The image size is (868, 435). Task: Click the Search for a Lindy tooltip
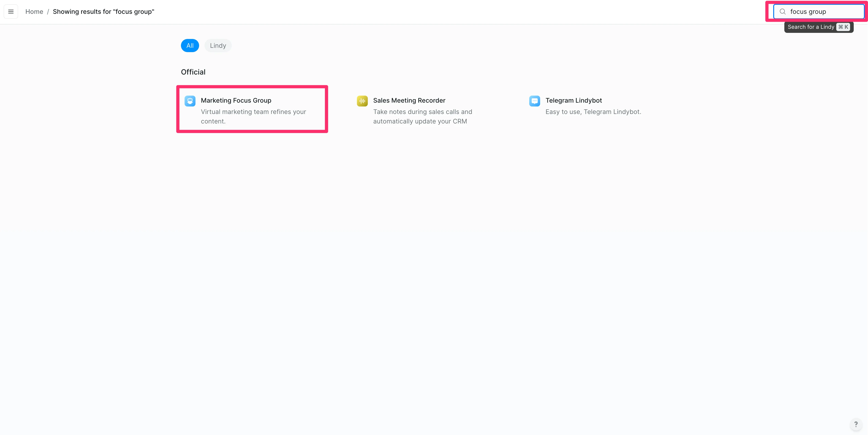[810, 27]
